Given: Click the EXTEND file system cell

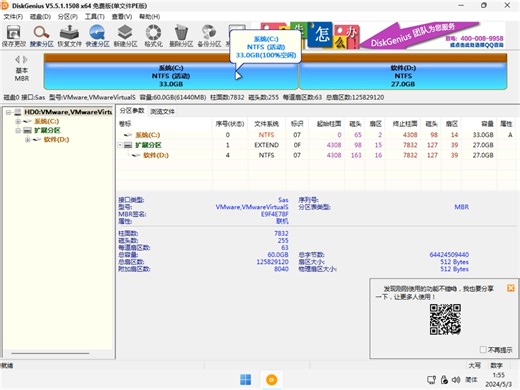Looking at the screenshot, I should 266,145.
